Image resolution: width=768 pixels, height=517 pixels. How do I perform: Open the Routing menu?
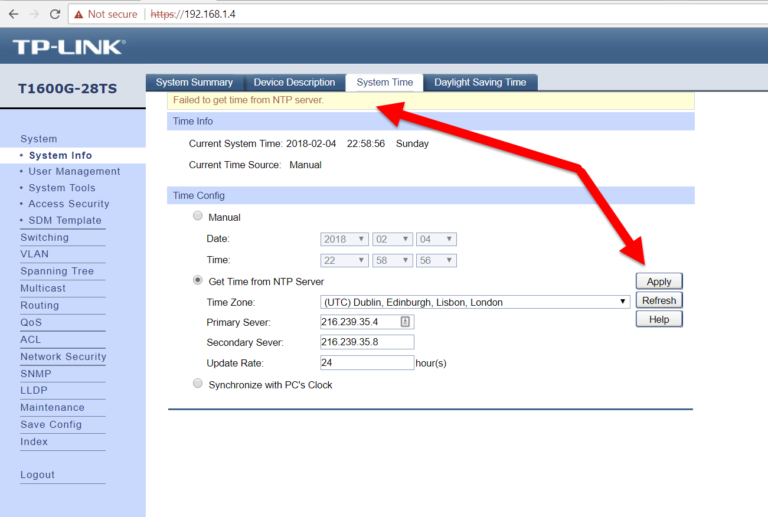click(39, 306)
